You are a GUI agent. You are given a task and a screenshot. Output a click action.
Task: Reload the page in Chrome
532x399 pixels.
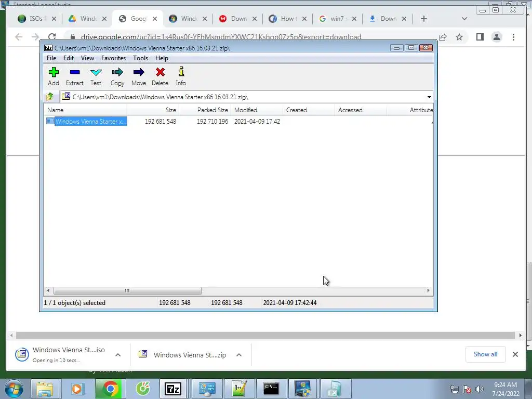pos(52,37)
